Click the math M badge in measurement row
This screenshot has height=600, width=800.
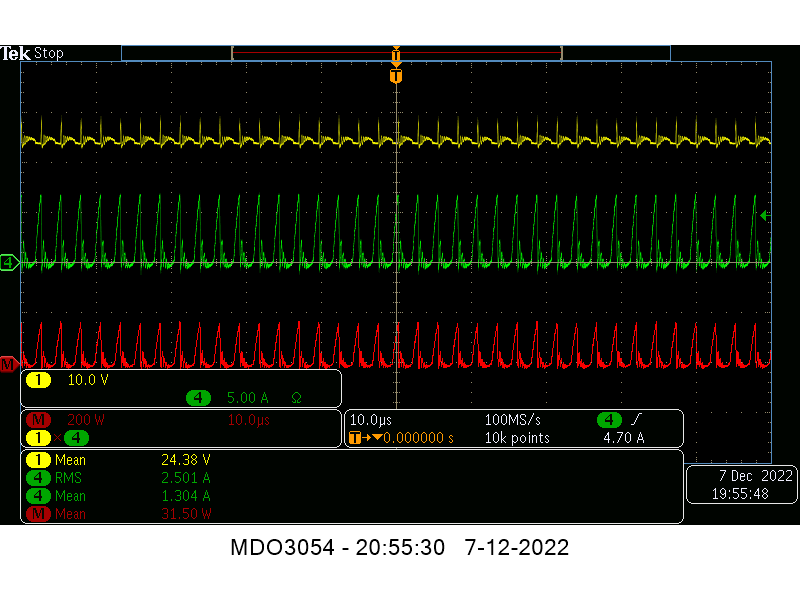pos(38,514)
